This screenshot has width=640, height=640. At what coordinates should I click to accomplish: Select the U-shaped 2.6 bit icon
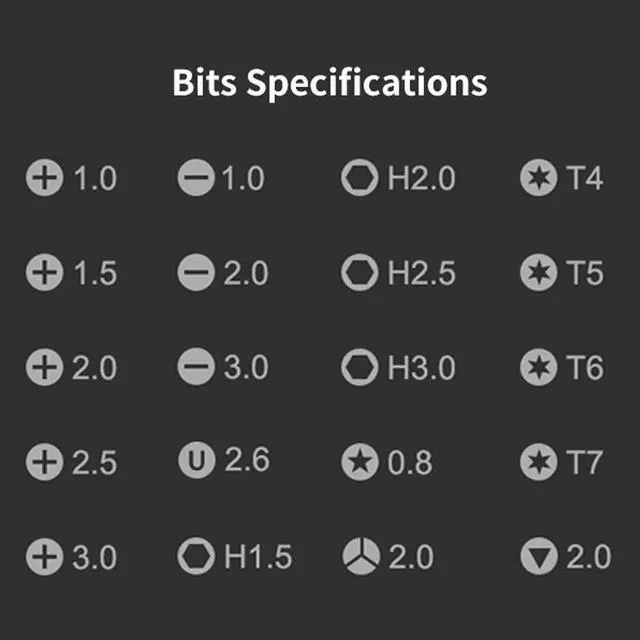click(196, 461)
